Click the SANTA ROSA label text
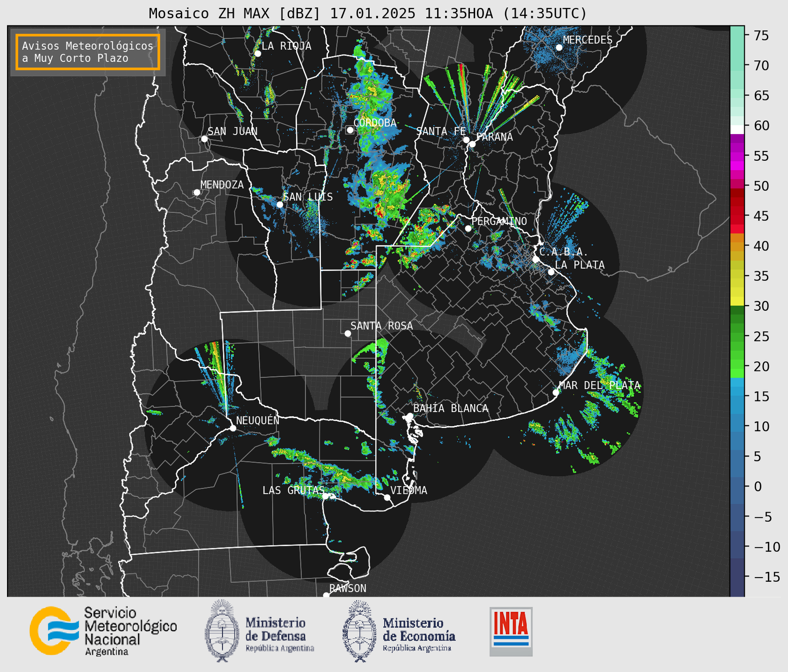 [x=382, y=326]
